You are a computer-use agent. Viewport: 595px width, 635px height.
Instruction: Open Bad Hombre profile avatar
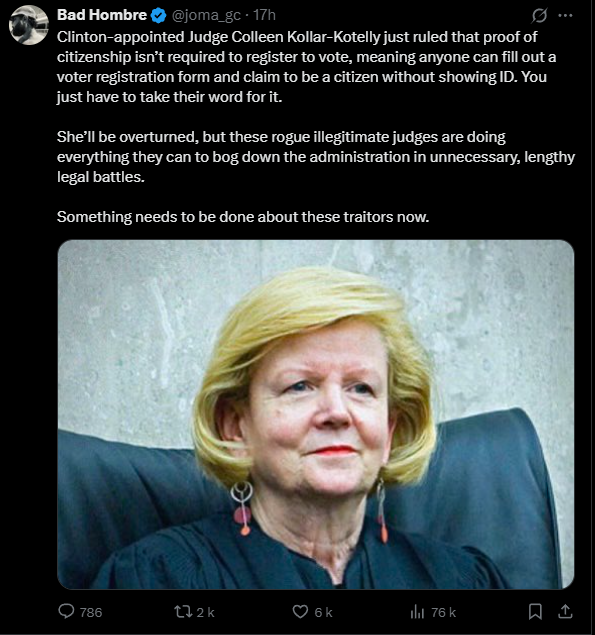pos(28,25)
